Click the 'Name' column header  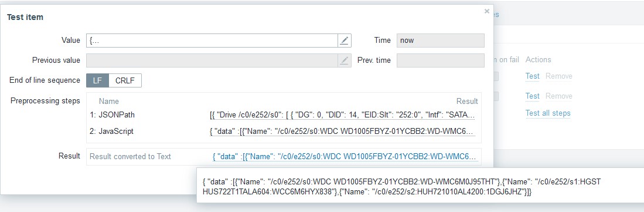pyautogui.click(x=109, y=101)
